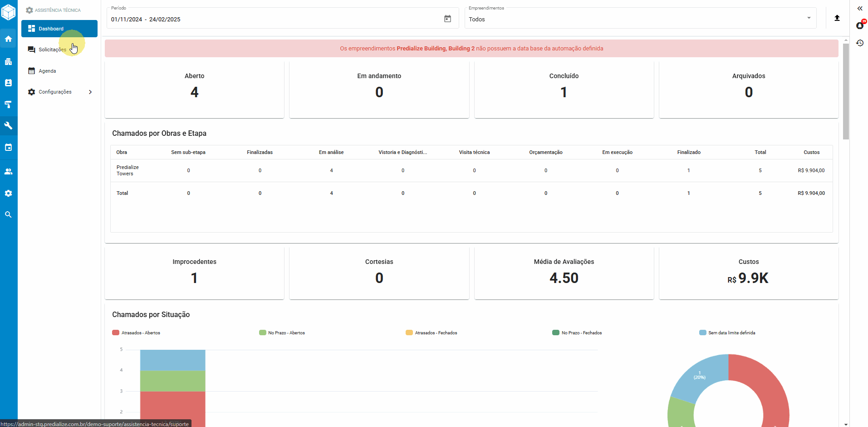Click the notifications bell icon
This screenshot has width=868, height=427.
pyautogui.click(x=859, y=25)
